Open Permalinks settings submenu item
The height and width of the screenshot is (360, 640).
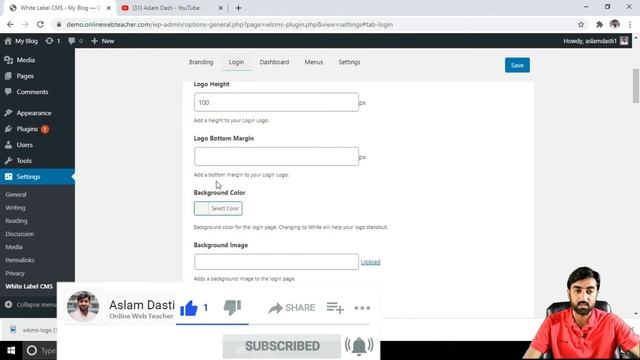[20, 260]
